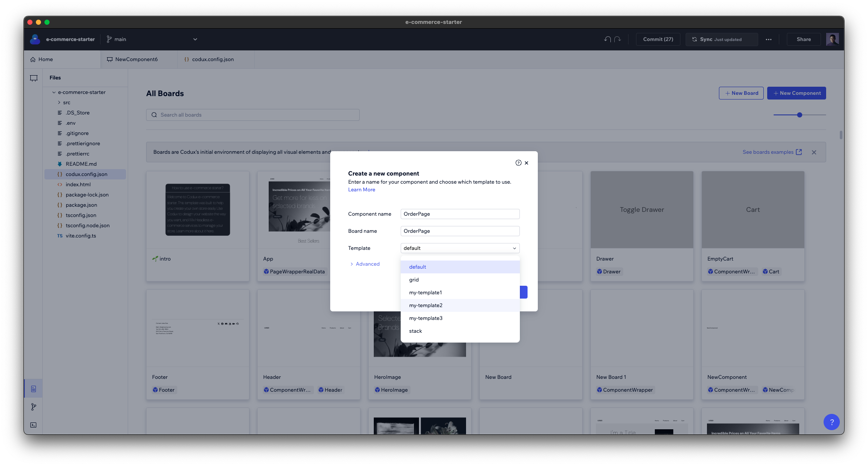Click the New Board button
The width and height of the screenshot is (868, 466).
[x=741, y=93]
